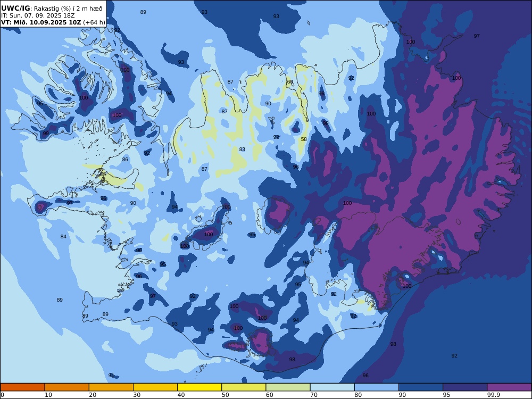This screenshot has height=399, width=532.
Task: Click the '(+64 h)' forecast offset text
Action: coord(94,22)
